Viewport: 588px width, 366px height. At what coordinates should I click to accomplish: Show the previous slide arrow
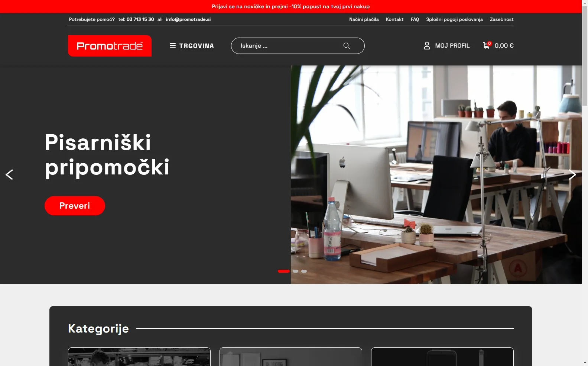pos(9,174)
